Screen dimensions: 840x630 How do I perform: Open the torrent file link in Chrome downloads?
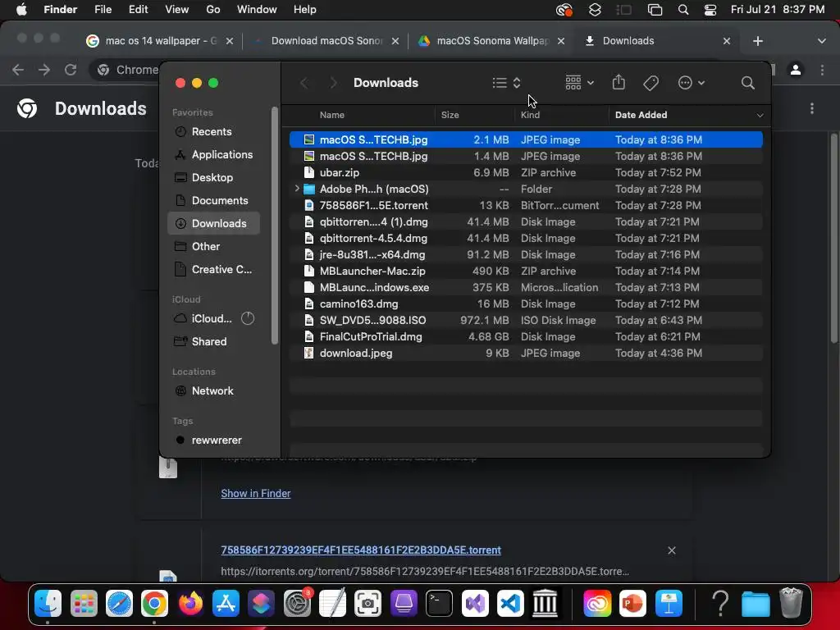[x=361, y=550]
